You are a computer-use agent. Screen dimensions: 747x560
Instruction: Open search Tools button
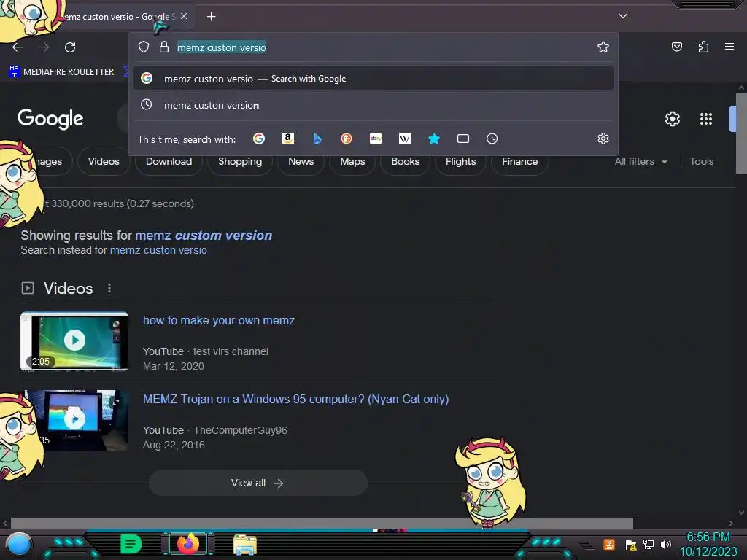point(702,161)
